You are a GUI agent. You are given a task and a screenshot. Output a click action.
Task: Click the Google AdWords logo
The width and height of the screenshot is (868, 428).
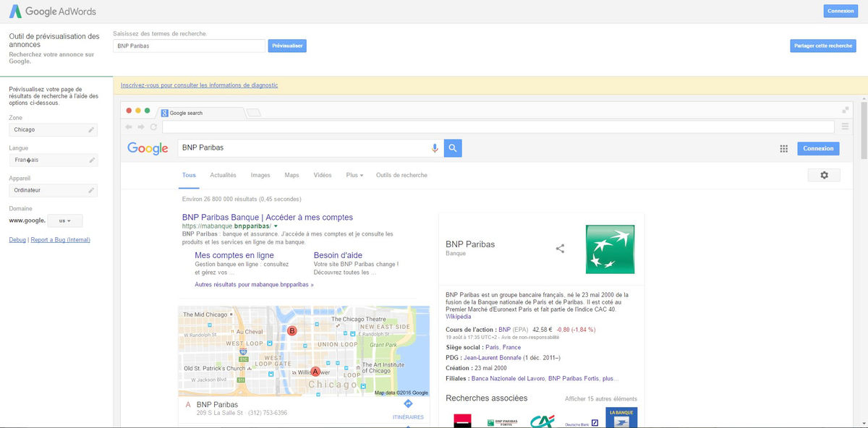click(x=52, y=12)
